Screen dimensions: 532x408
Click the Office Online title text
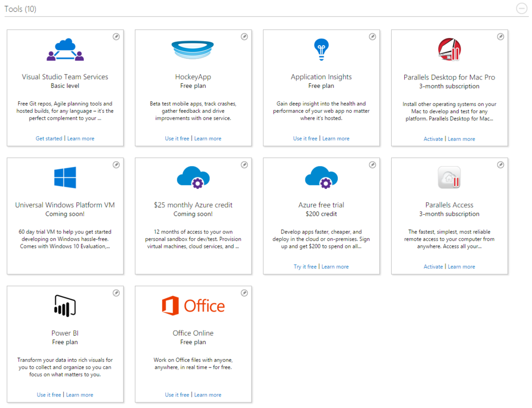[193, 333]
